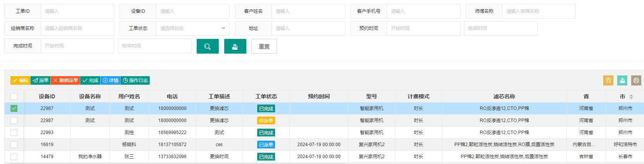The image size is (644, 164).
Task: Click the 工单ID input field
Action: click(x=77, y=11)
